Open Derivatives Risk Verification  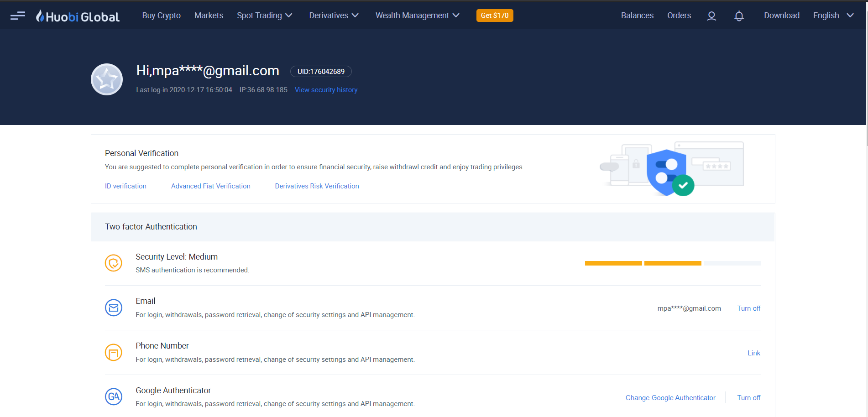pos(317,186)
